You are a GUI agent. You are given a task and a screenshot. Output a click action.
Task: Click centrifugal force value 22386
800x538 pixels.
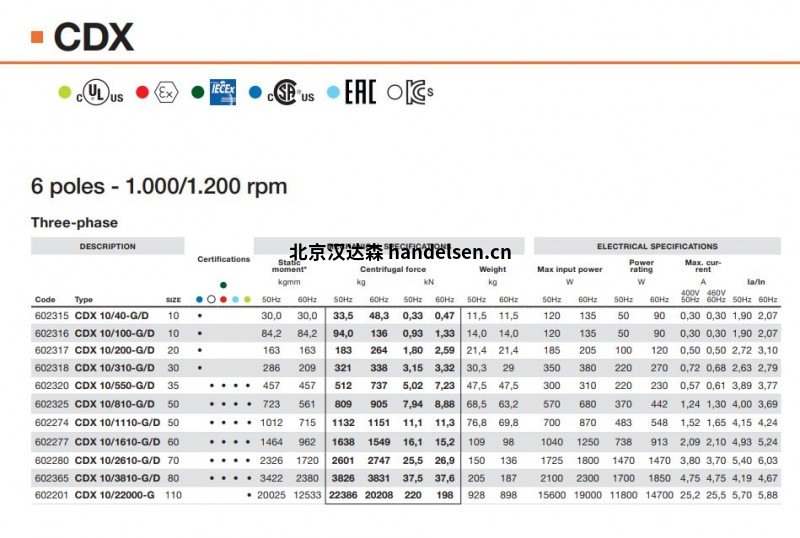click(343, 495)
